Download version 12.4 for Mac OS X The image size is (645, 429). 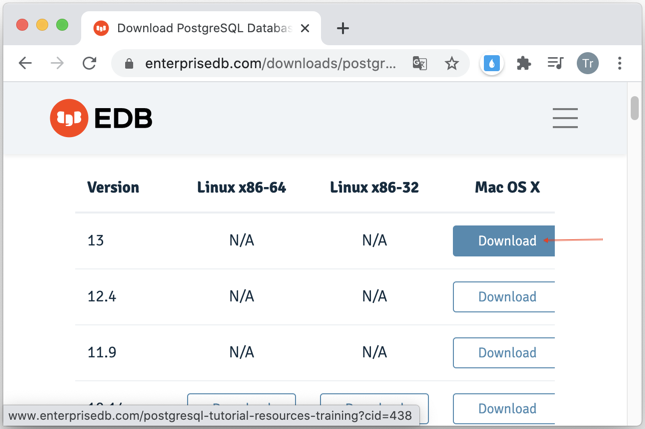pyautogui.click(x=504, y=297)
